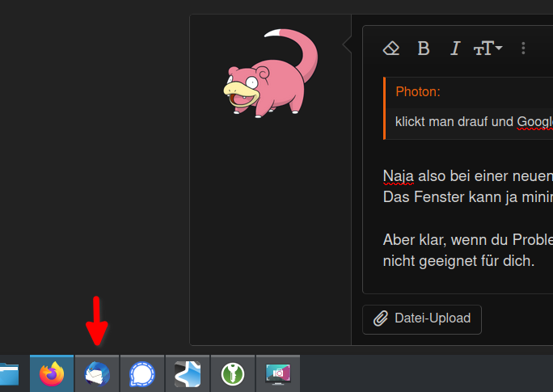Click the Slowpoke avatar image

pyautogui.click(x=271, y=74)
